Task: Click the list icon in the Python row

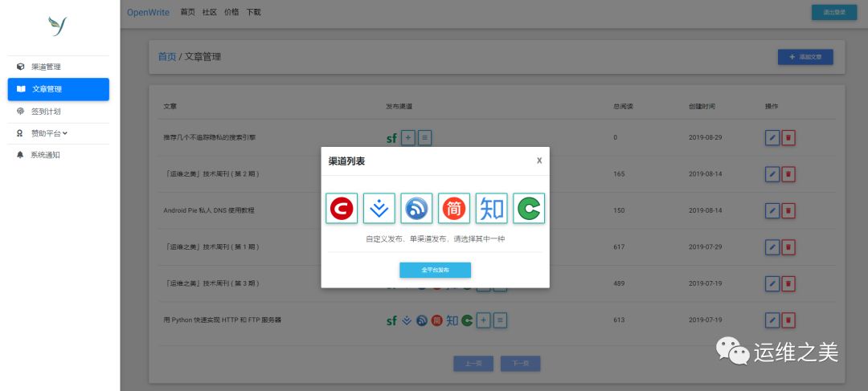Action: (x=501, y=320)
